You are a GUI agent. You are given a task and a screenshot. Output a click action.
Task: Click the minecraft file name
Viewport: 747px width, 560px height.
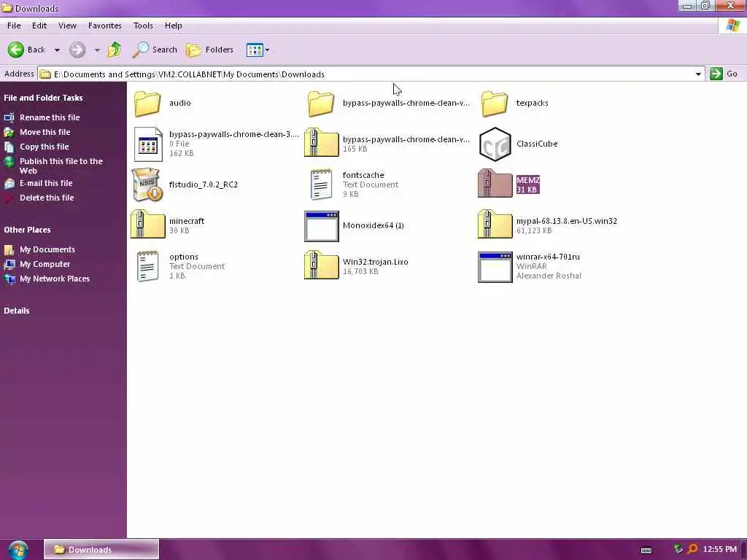187,221
